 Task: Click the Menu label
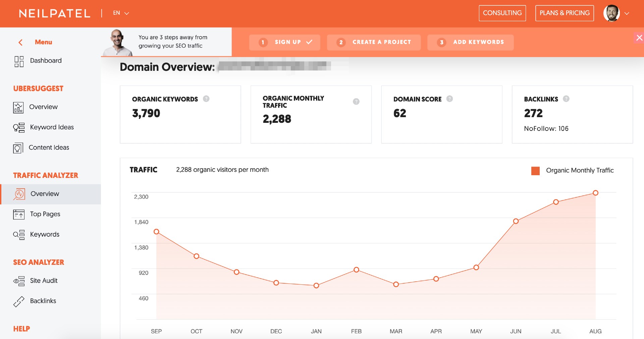click(x=44, y=42)
